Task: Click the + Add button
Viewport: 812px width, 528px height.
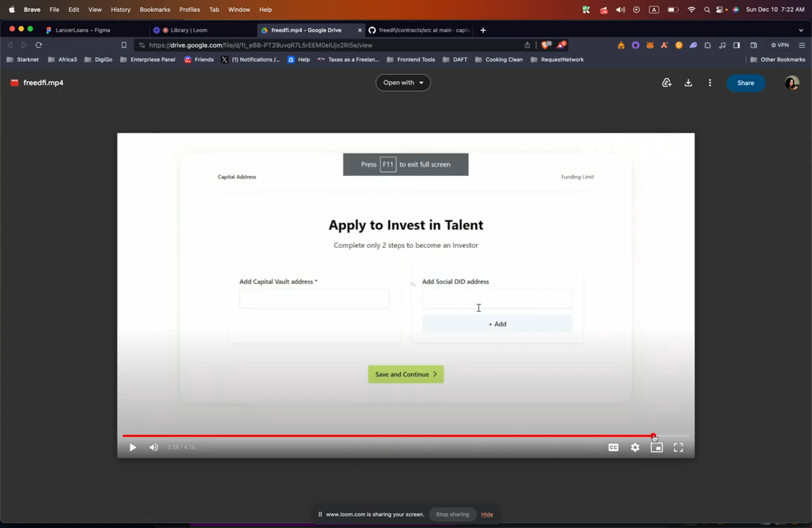Action: point(497,324)
